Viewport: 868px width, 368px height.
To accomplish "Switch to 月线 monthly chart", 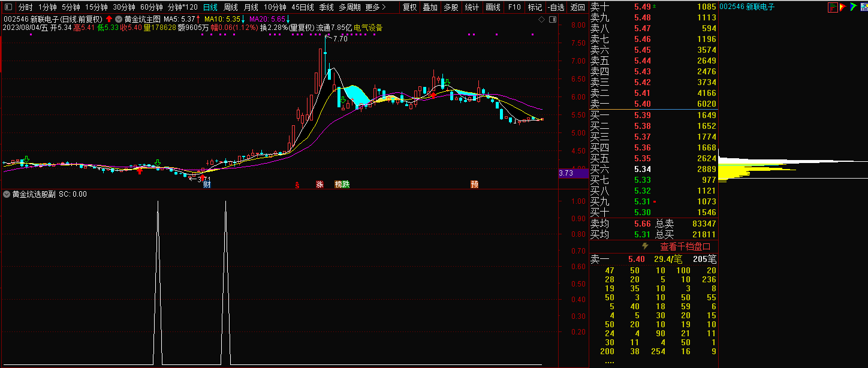I will coord(251,8).
